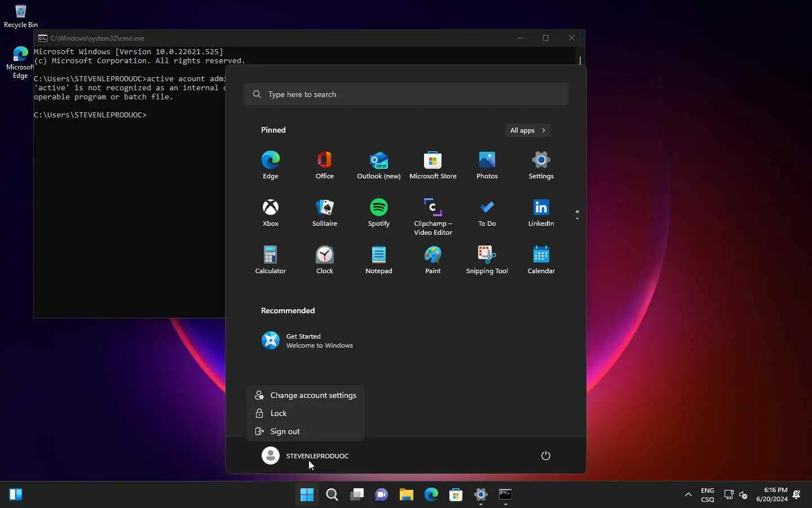Close the cmd.exe window
This screenshot has height=508, width=812.
[572, 38]
